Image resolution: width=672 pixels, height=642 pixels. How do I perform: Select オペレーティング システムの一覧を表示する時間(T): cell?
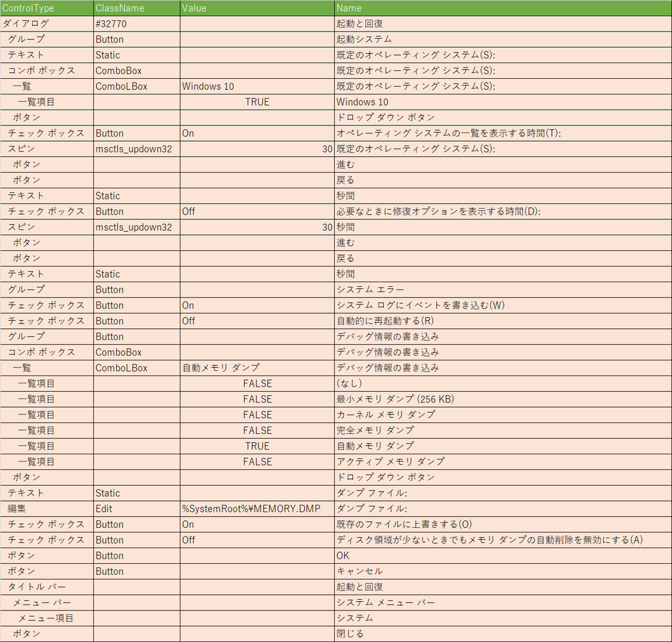[x=503, y=133]
